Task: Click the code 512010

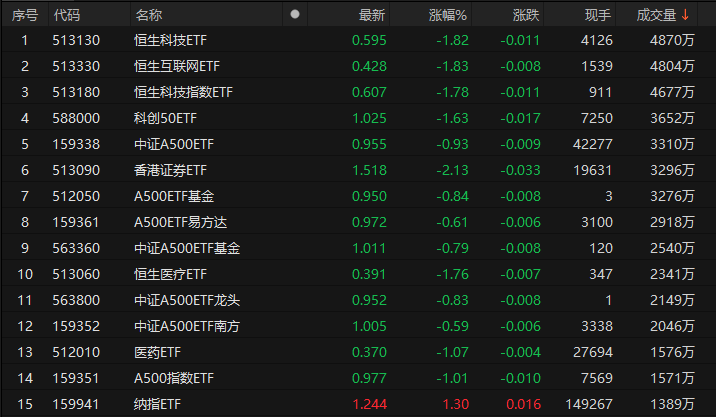Action: point(76,353)
